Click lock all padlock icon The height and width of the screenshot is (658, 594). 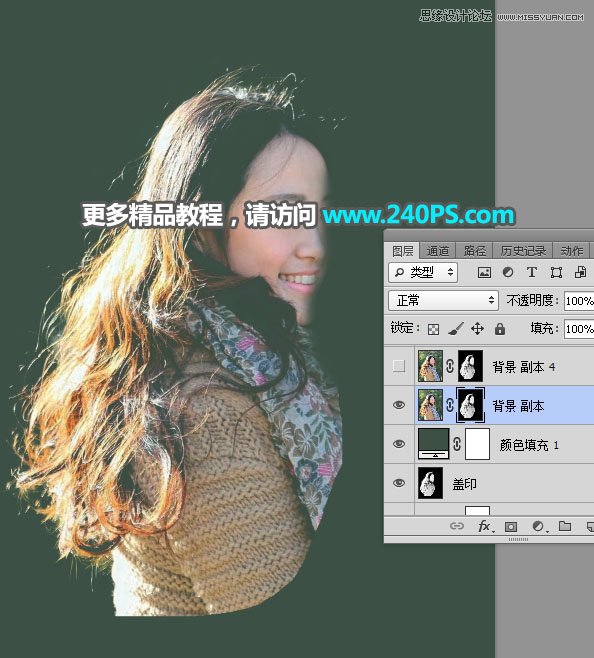tap(500, 329)
